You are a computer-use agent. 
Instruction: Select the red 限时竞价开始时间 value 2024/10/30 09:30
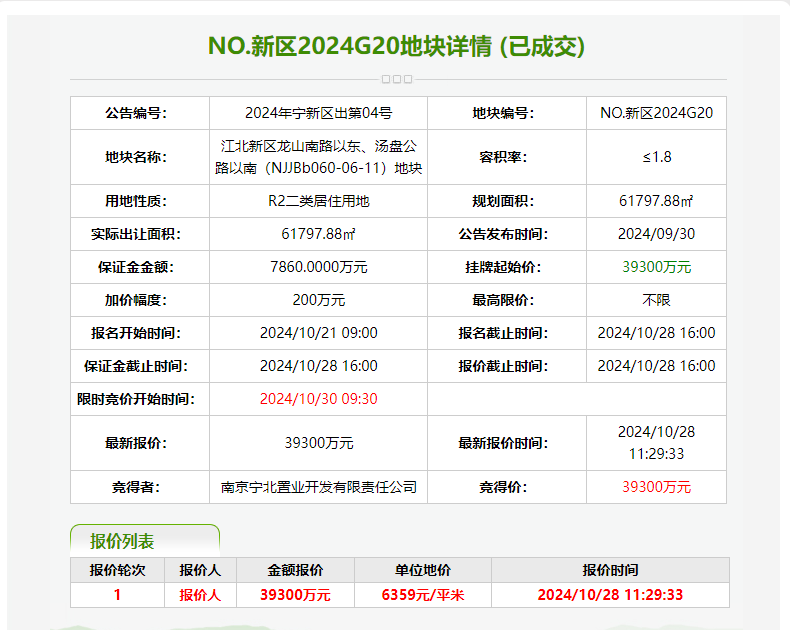pyautogui.click(x=318, y=399)
